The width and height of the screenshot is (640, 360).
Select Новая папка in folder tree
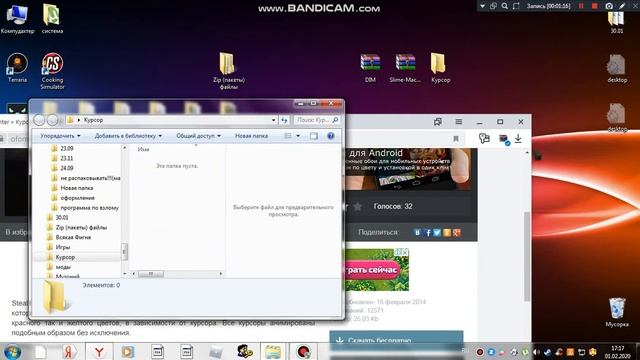click(x=72, y=188)
